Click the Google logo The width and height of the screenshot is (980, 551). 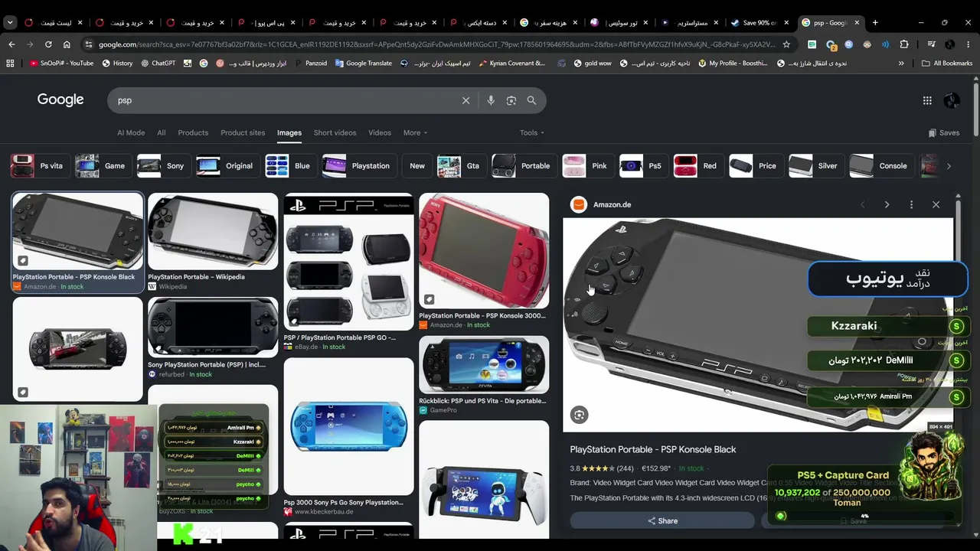[60, 99]
